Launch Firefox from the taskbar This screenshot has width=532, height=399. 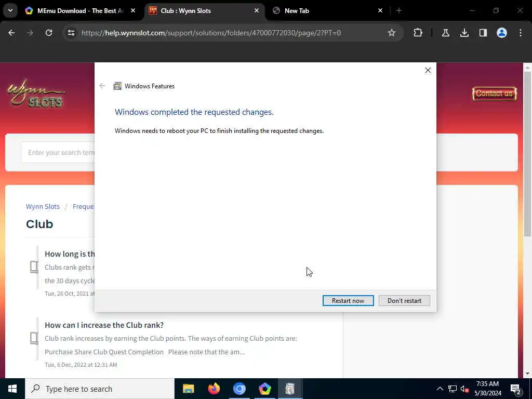click(x=214, y=389)
